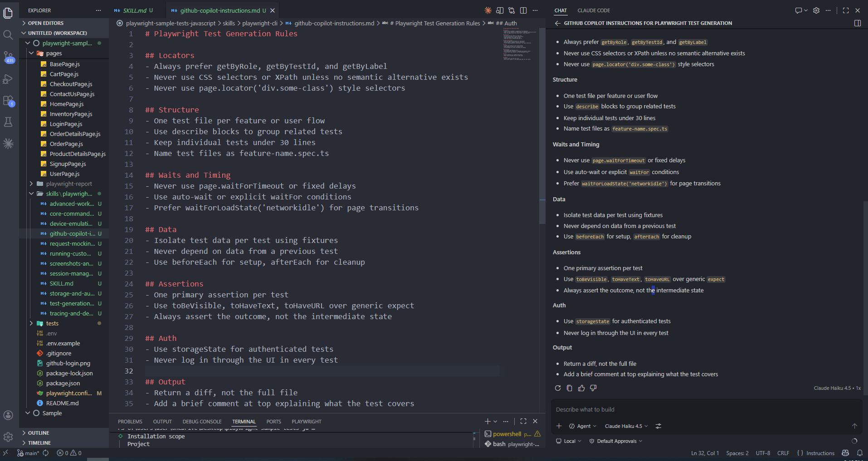Viewport: 868px width, 461px height.
Task: Open the Source Control view
Action: click(8, 57)
